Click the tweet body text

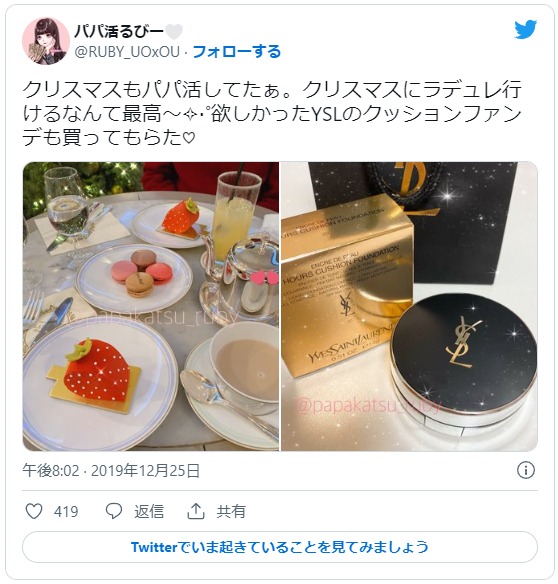pos(272,114)
